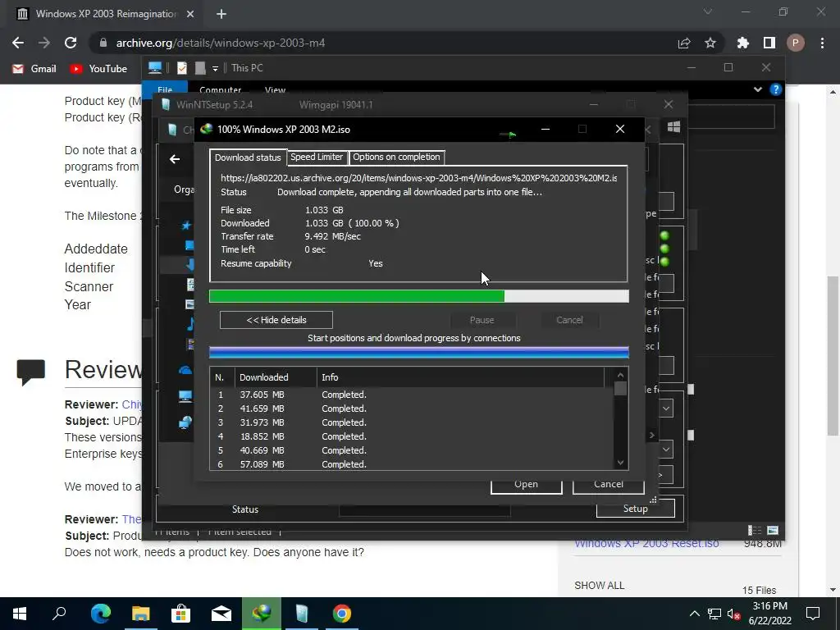
Task: Open Microsoft Store from the taskbar
Action: point(180,614)
